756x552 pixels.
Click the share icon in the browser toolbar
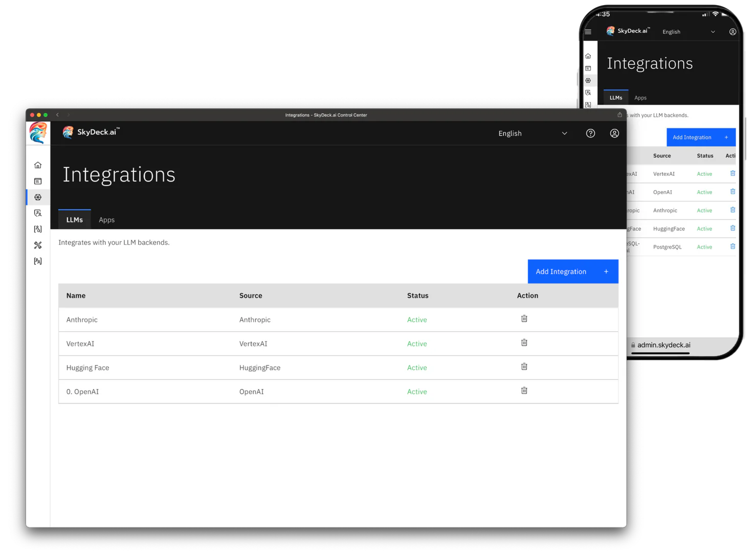[x=619, y=115]
